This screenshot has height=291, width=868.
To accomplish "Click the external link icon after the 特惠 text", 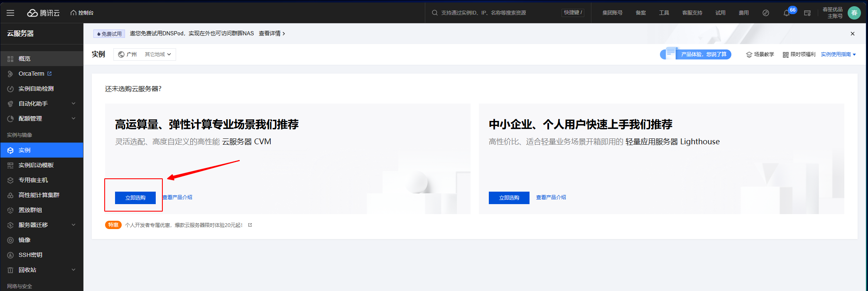I will [x=250, y=225].
